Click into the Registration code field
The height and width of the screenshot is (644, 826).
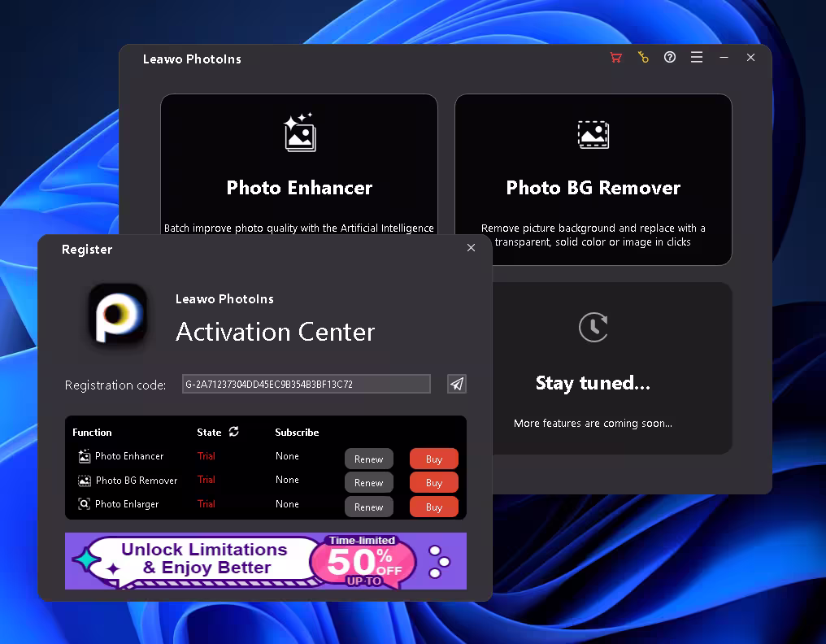(x=306, y=384)
